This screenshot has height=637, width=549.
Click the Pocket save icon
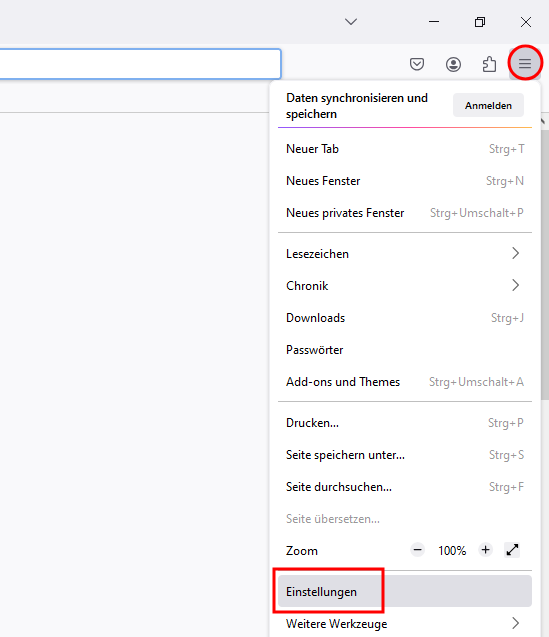pos(417,64)
